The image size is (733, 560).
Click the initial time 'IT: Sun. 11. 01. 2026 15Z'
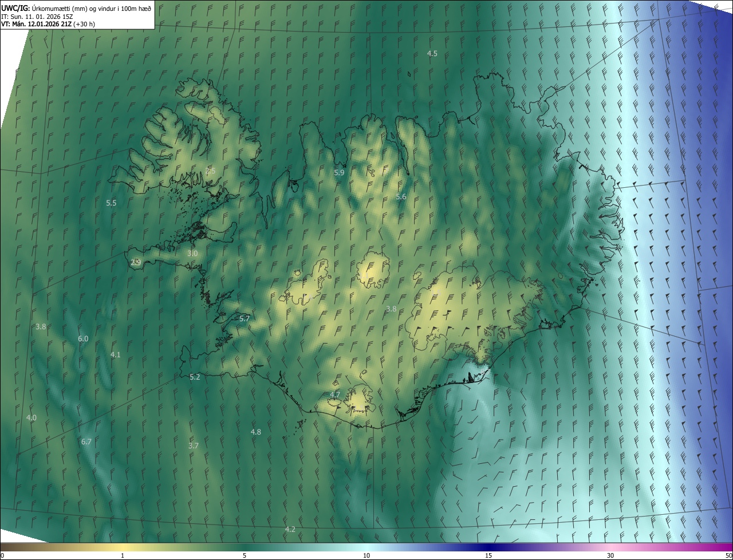[37, 16]
